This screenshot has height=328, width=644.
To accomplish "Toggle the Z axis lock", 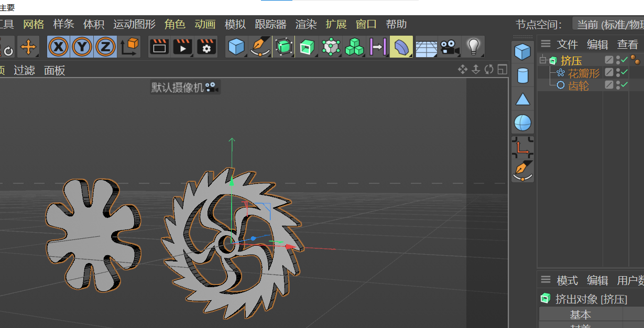I will (105, 47).
